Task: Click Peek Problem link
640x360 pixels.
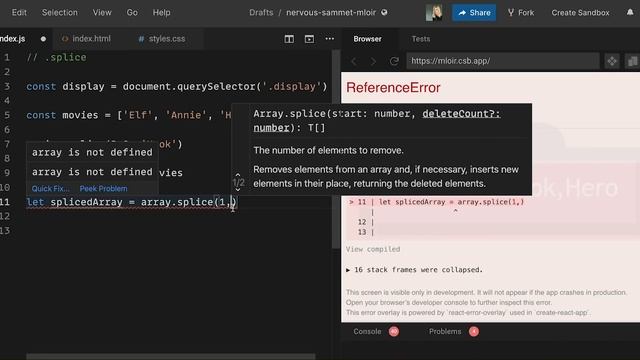Action: (x=103, y=189)
